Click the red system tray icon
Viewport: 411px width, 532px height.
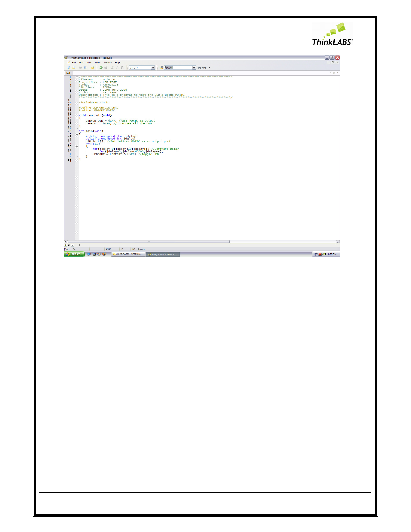point(320,254)
